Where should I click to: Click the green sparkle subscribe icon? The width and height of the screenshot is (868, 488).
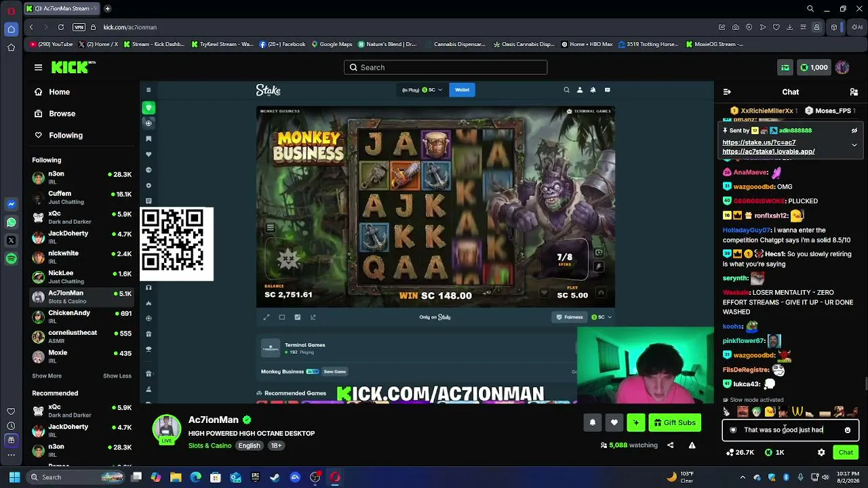(x=636, y=422)
